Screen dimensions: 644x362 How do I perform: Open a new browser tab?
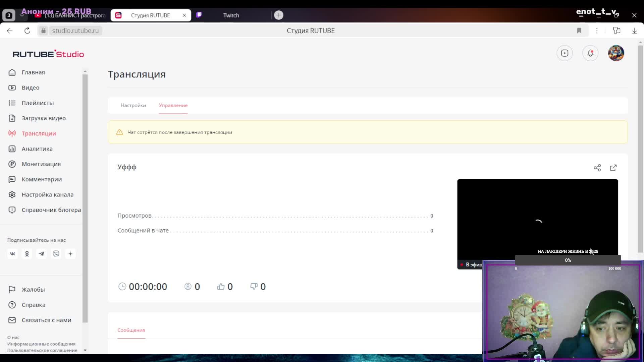279,15
